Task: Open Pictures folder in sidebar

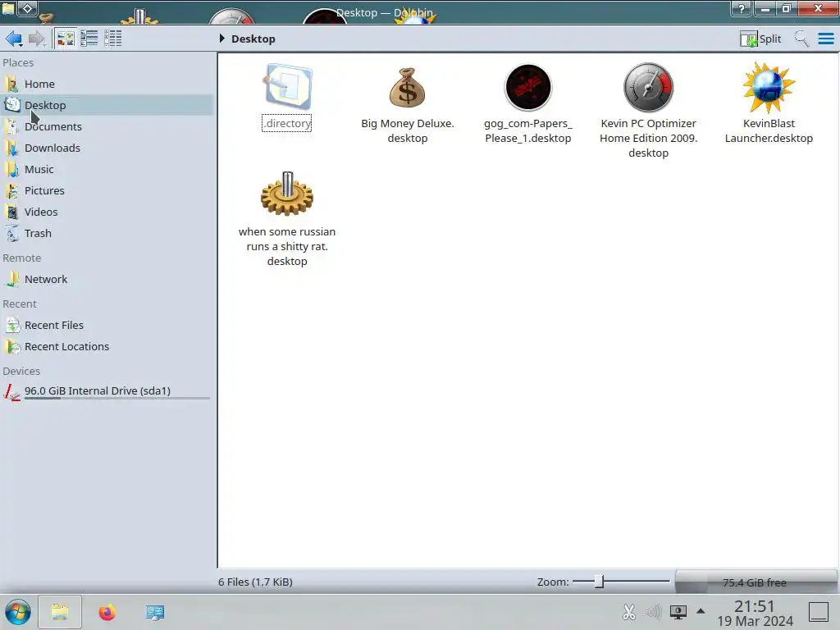Action: pyautogui.click(x=107, y=190)
